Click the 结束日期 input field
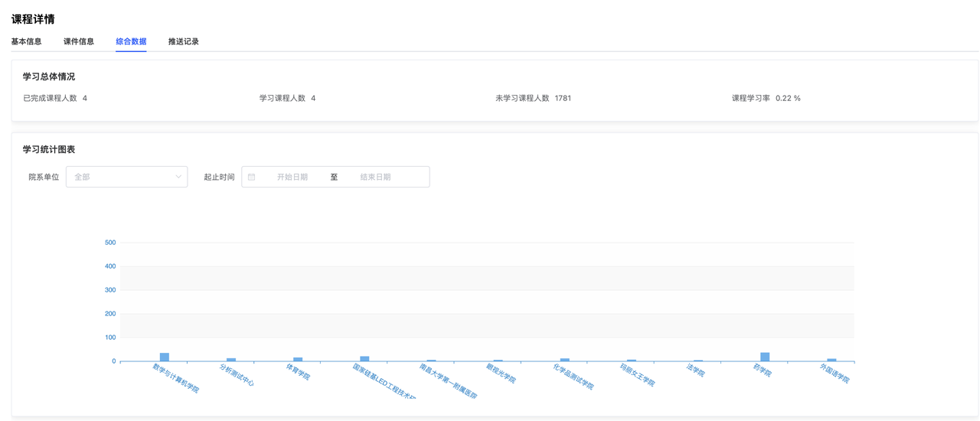980x421 pixels. pyautogui.click(x=376, y=177)
